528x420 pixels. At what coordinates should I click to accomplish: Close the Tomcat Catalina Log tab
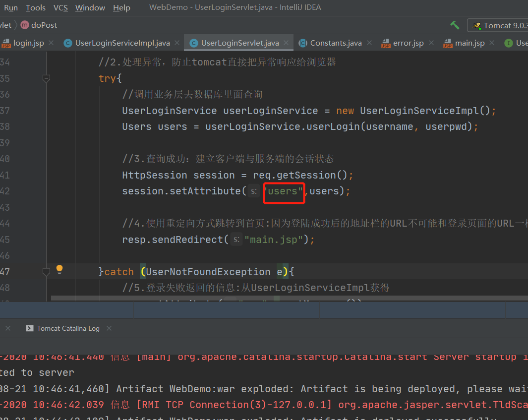[109, 328]
